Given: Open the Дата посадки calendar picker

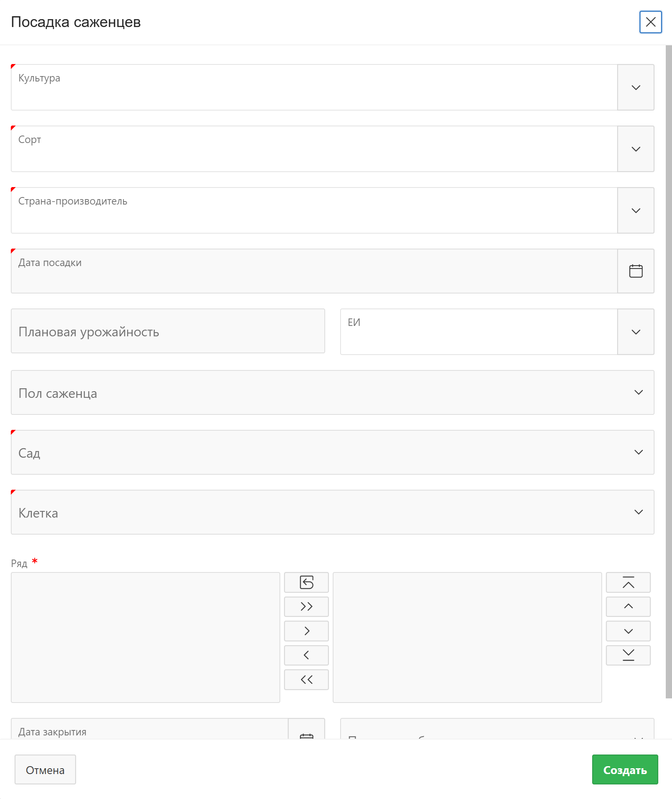Looking at the screenshot, I should 635,271.
